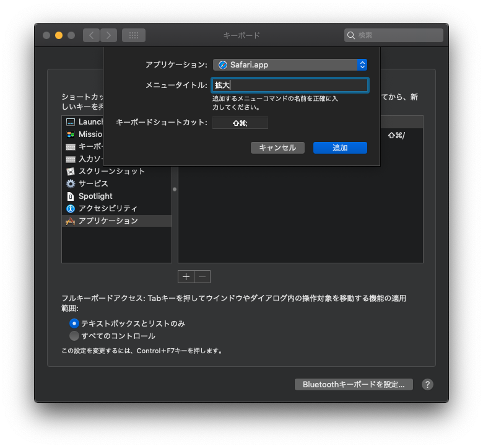Select アクセシビリティ in the list
Viewport: 483px width, 448px height.
tap(117, 209)
